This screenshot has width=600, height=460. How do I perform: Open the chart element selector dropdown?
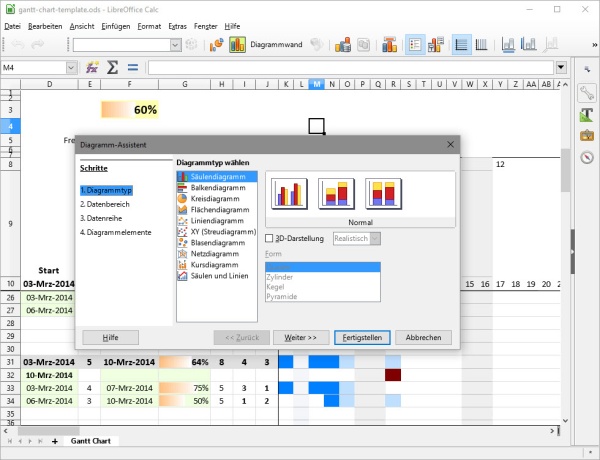tap(175, 45)
